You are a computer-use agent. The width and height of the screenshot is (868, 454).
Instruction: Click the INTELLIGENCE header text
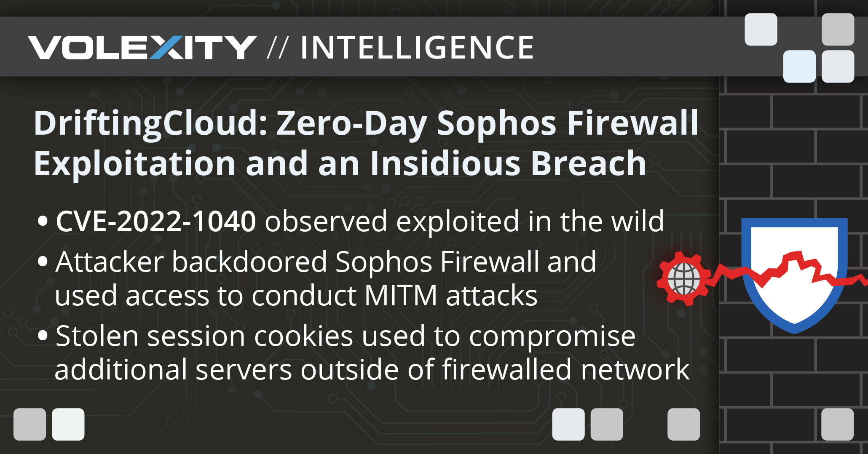coord(417,48)
